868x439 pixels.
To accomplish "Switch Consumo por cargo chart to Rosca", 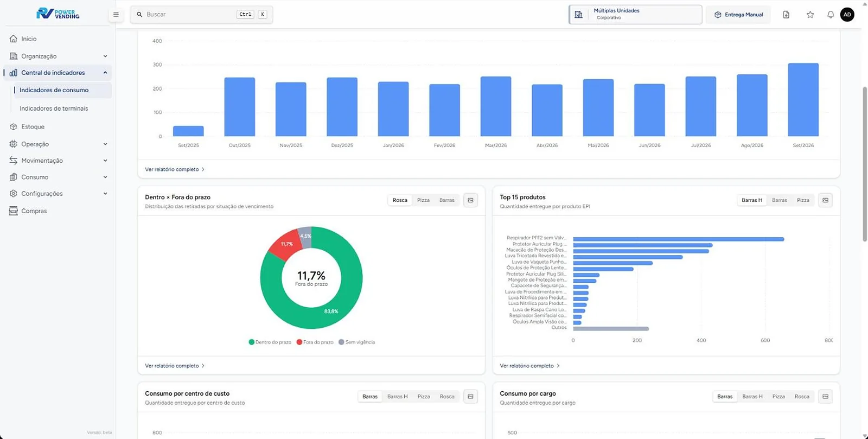I will 802,397.
